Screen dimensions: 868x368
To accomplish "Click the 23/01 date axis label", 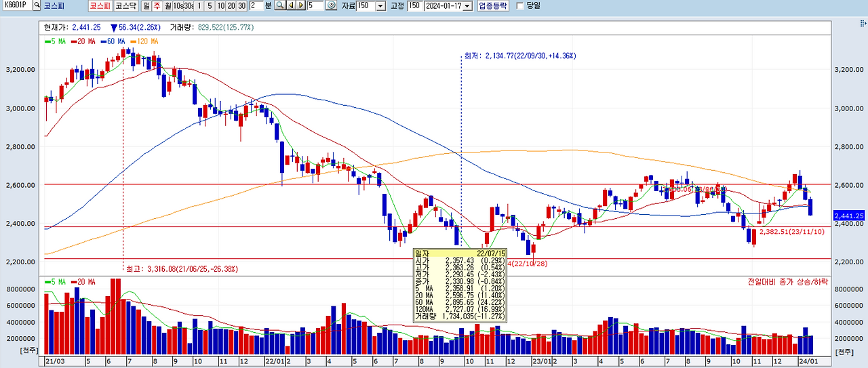I will point(540,362).
